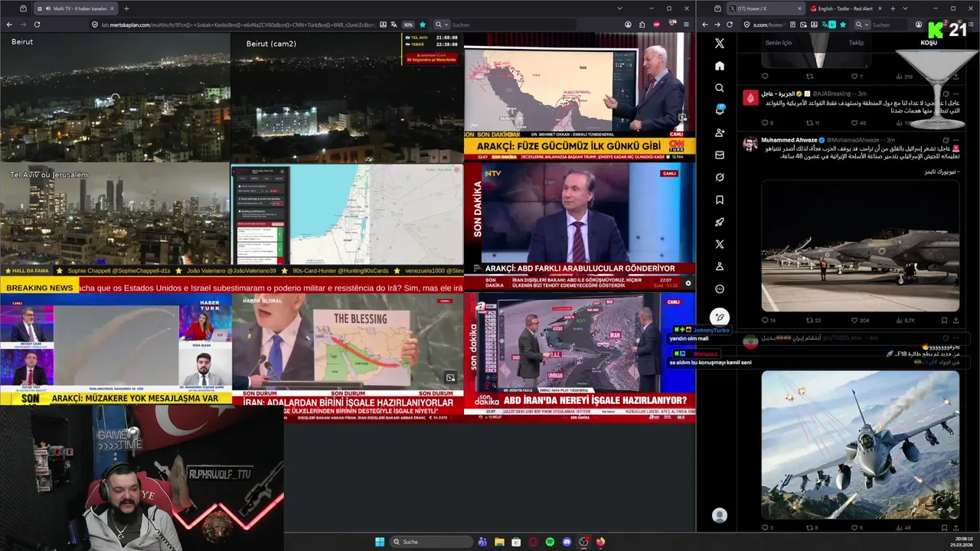Open more options on Muhammed Ahwaze tweet

point(956,140)
